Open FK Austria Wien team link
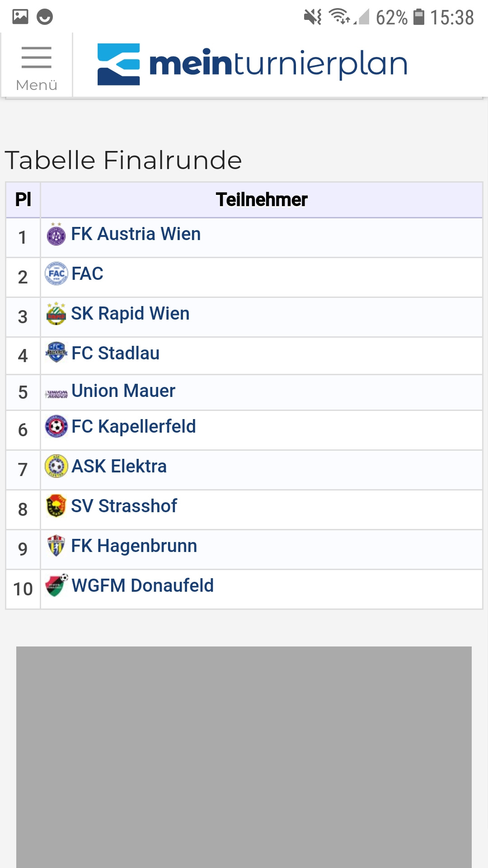This screenshot has width=488, height=868. point(136,234)
